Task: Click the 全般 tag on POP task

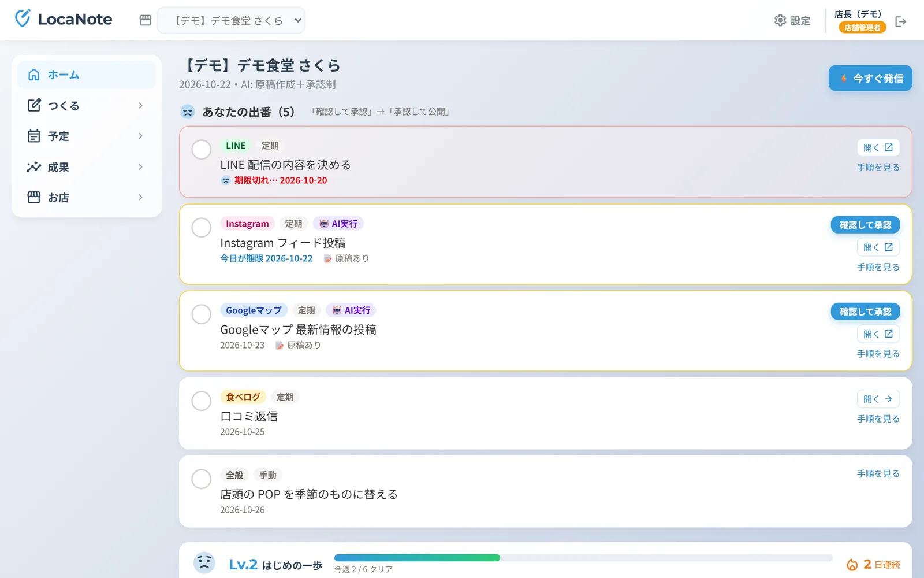Action: point(234,475)
